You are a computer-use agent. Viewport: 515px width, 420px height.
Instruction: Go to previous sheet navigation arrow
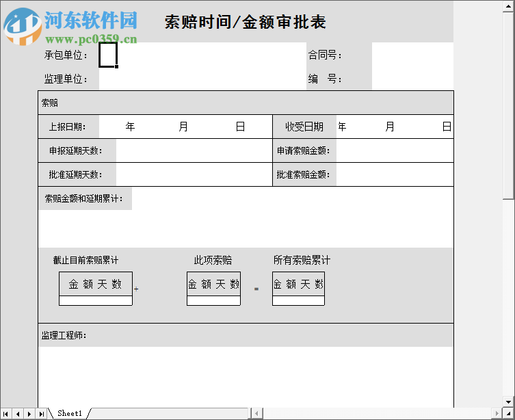point(18,414)
